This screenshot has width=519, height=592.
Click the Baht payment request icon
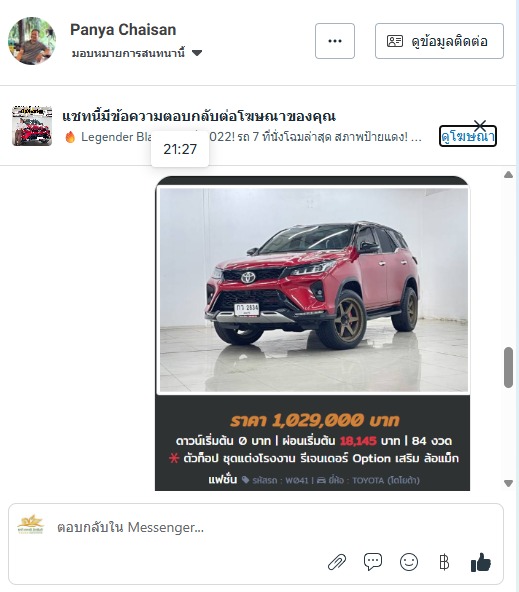(444, 562)
